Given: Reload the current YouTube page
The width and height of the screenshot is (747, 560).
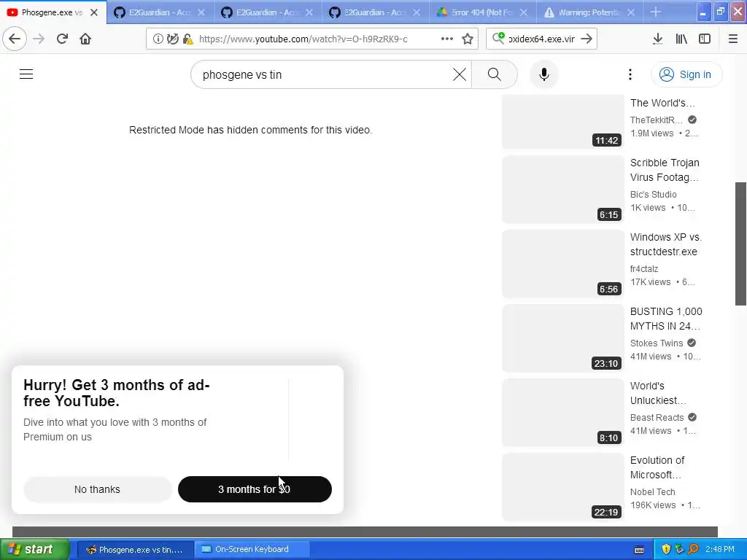Looking at the screenshot, I should (62, 39).
